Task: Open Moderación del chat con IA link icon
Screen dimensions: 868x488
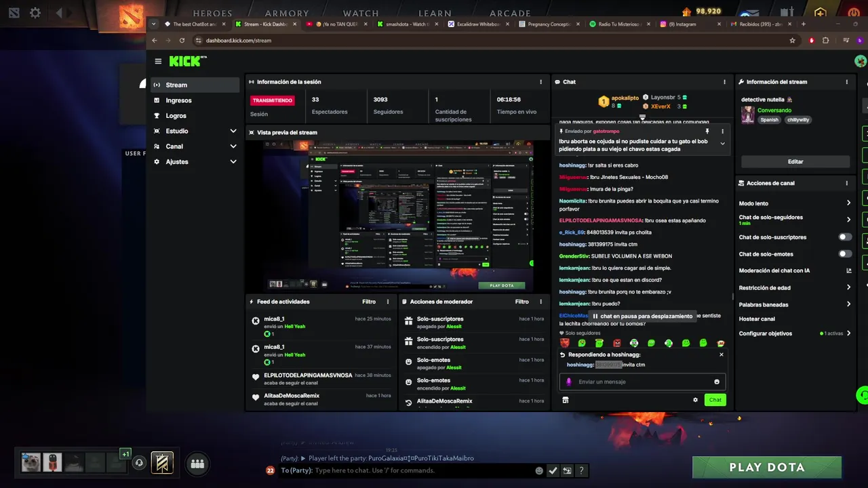Action: coord(848,270)
